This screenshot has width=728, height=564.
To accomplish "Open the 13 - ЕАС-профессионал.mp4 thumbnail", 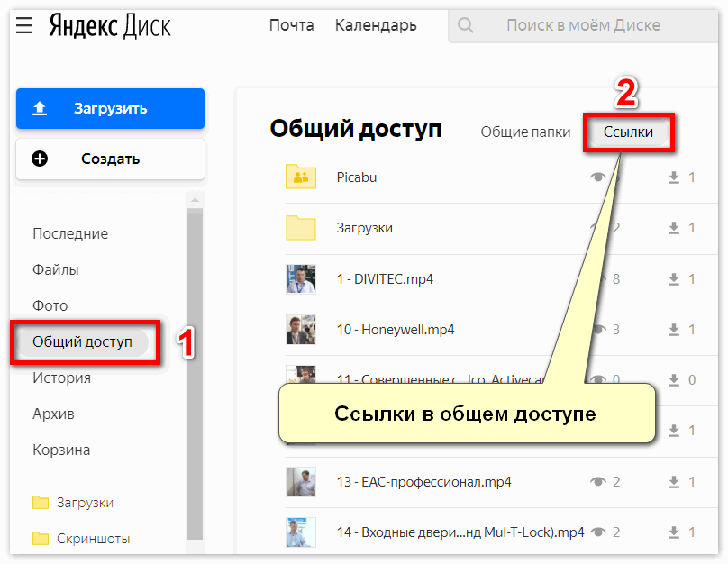I will 301,482.
